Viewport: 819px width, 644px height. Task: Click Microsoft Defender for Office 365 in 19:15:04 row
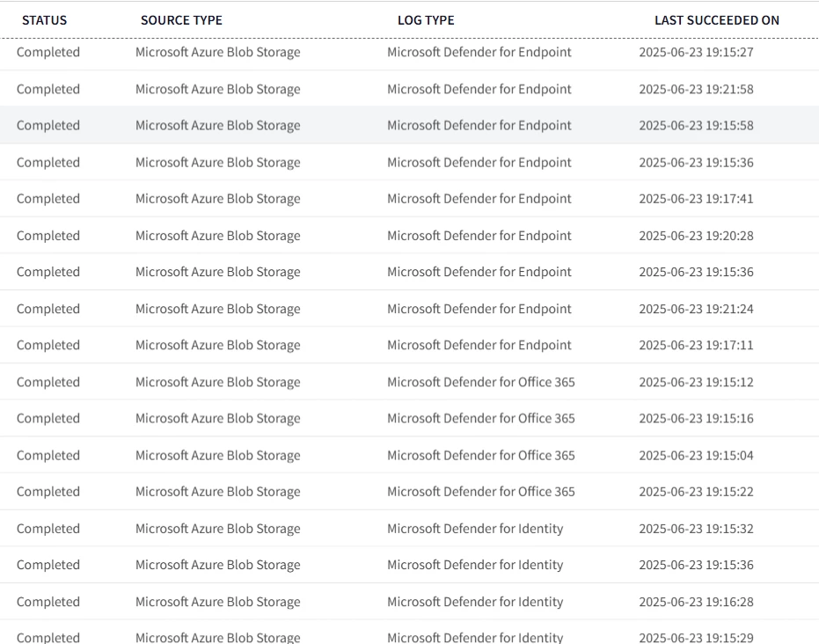[480, 456]
